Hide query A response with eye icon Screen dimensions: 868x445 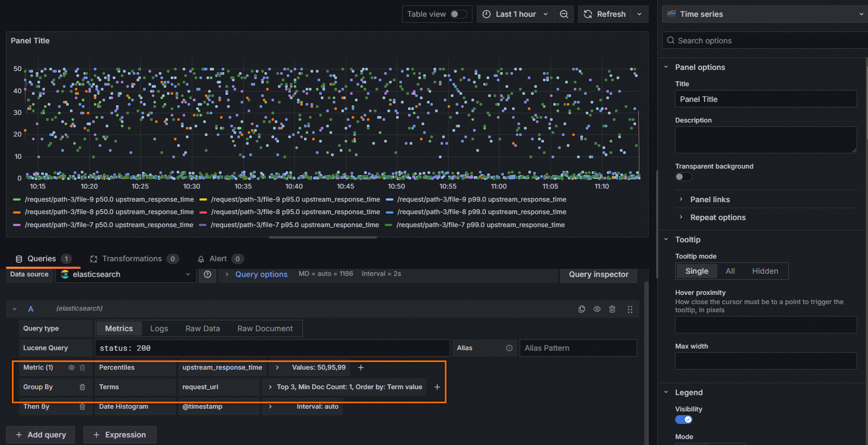(597, 309)
